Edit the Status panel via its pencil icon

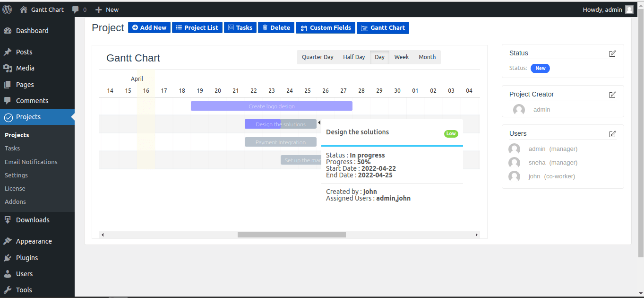tap(612, 54)
